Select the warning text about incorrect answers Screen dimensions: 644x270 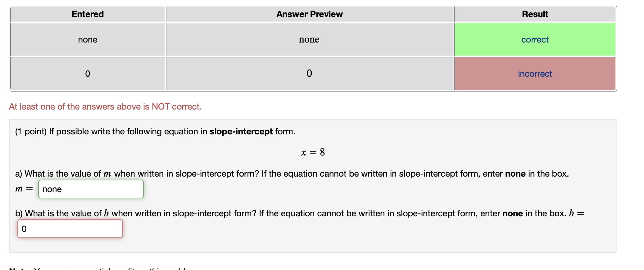coord(105,106)
